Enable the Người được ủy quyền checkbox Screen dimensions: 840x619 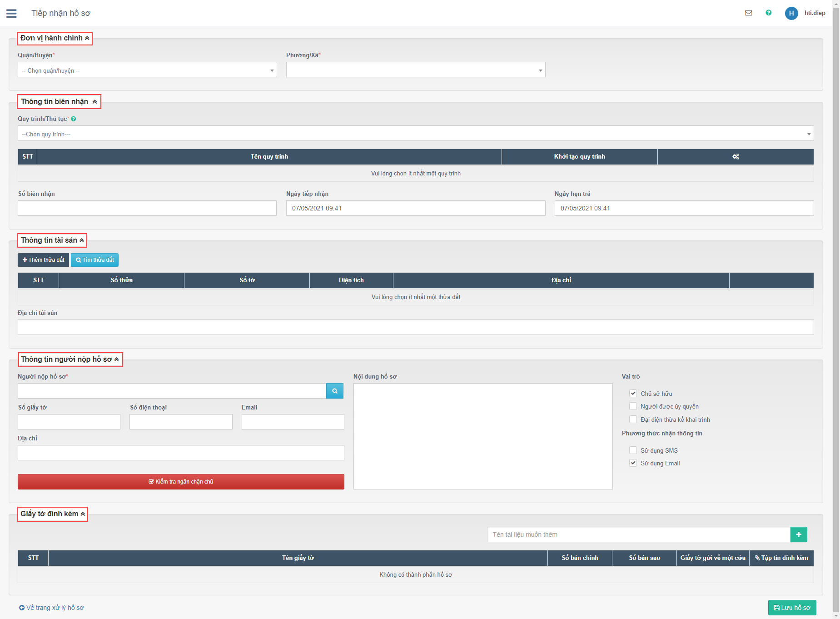(x=633, y=406)
